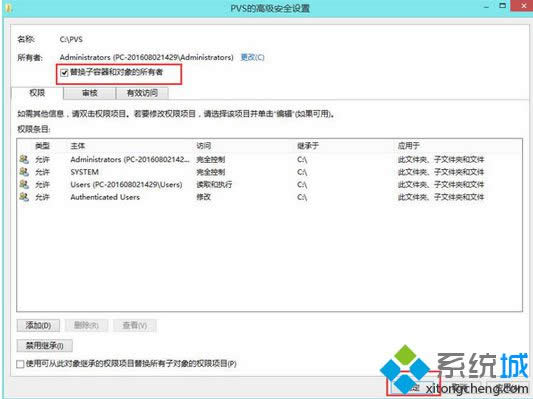Click the 应用于 column header
The image size is (533, 399).
[409, 146]
